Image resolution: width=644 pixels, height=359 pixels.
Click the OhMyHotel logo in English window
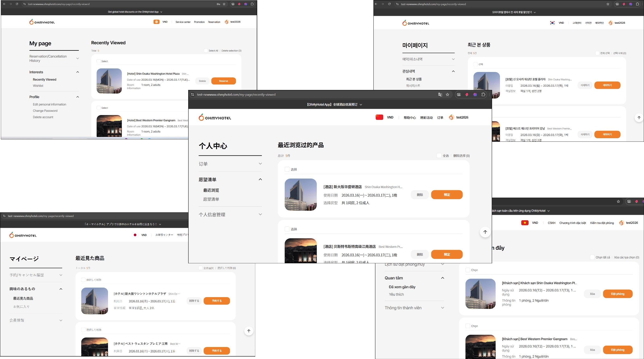click(42, 22)
